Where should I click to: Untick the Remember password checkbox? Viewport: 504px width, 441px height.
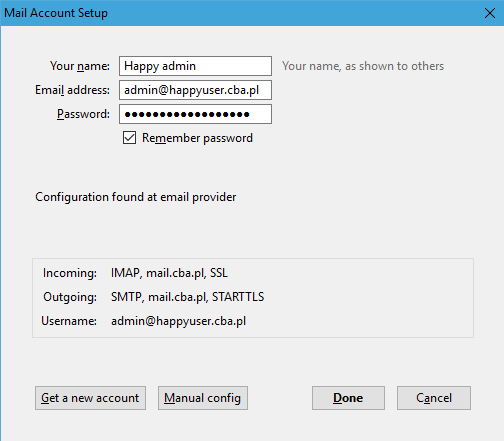(x=129, y=138)
